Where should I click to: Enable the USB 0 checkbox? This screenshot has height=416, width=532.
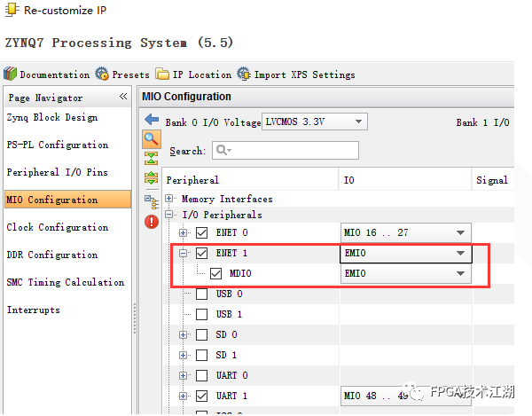201,294
